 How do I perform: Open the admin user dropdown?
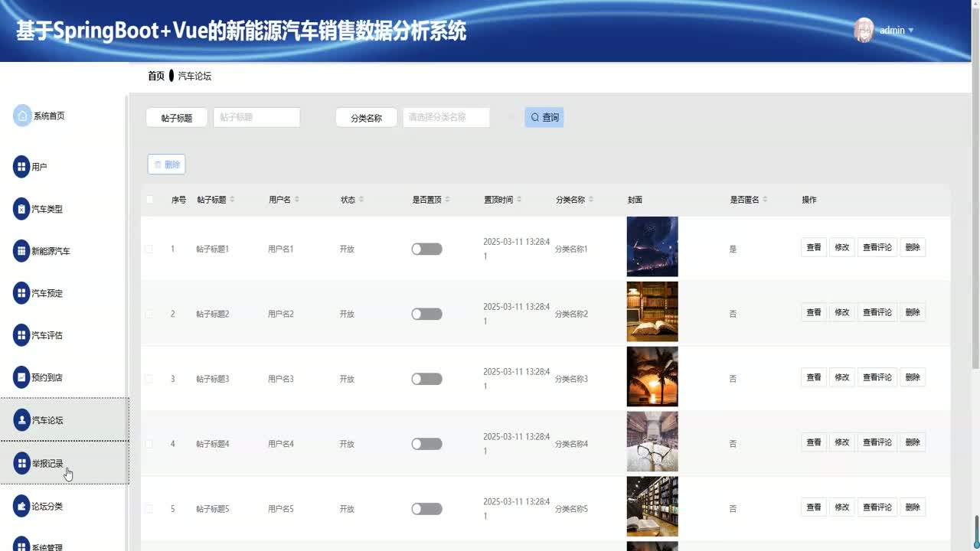pos(897,31)
